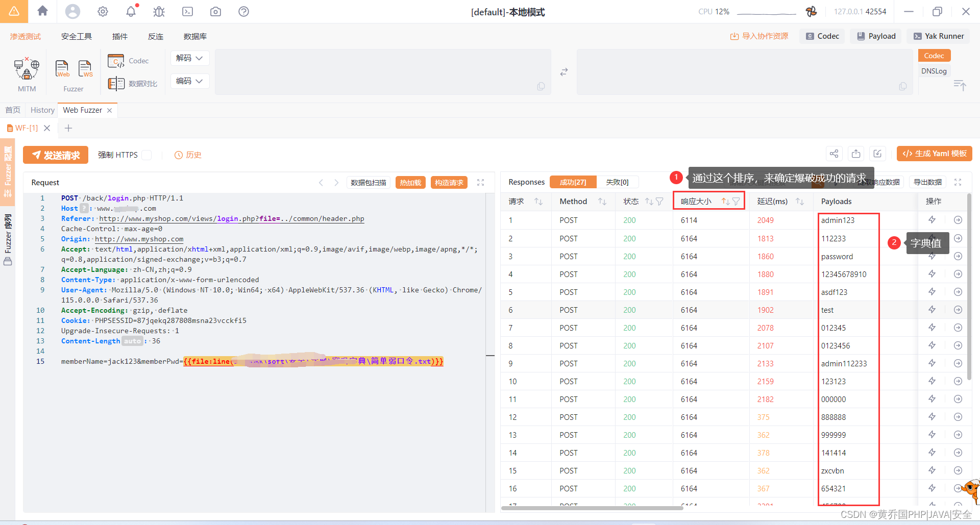Click the lightning action for admin123 row
Image resolution: width=980 pixels, height=525 pixels.
[x=932, y=220]
